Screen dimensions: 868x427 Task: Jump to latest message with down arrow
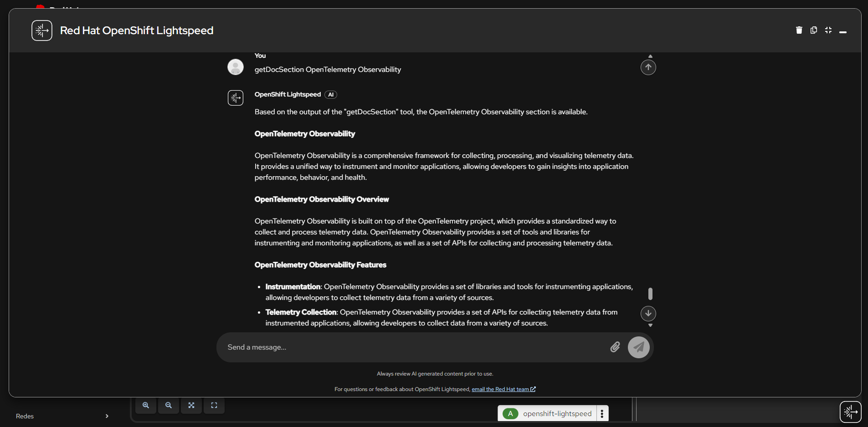point(648,314)
